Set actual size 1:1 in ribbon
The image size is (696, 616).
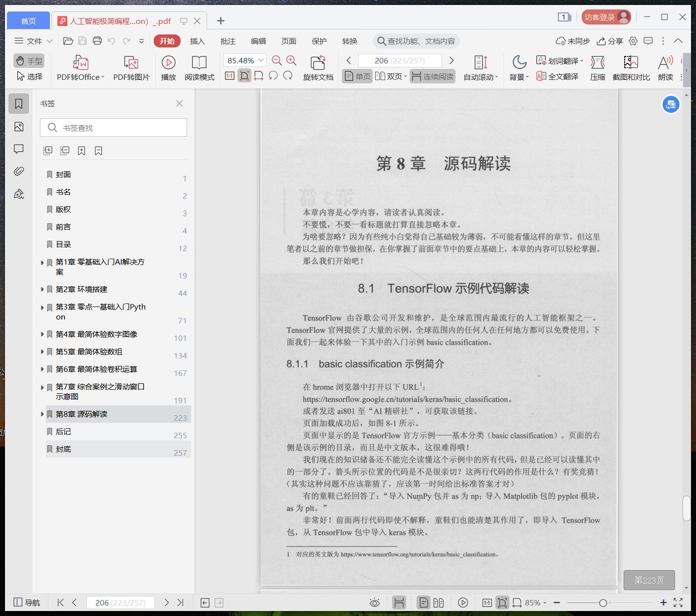(x=230, y=76)
